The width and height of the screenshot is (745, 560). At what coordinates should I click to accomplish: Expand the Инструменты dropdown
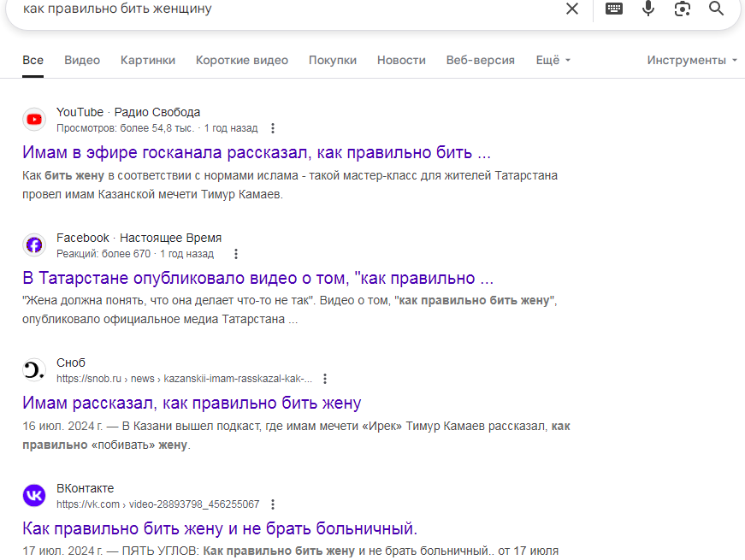[692, 61]
